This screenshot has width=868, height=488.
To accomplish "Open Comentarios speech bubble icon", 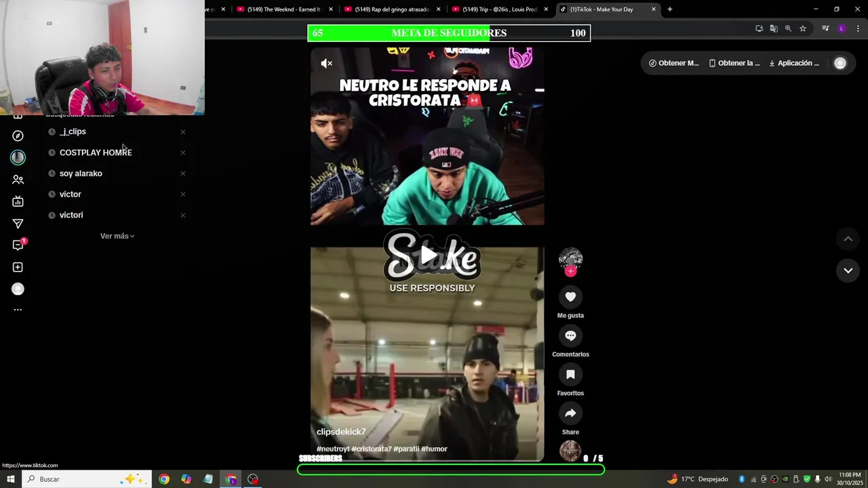I will (x=570, y=335).
